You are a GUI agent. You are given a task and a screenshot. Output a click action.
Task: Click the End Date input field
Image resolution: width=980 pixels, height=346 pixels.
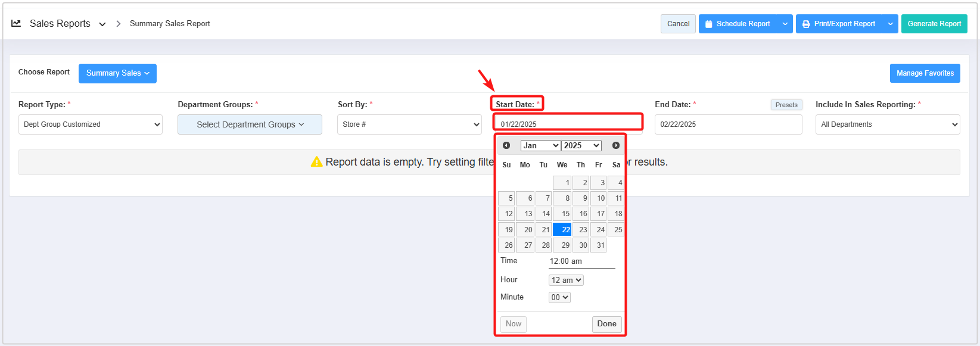click(728, 124)
